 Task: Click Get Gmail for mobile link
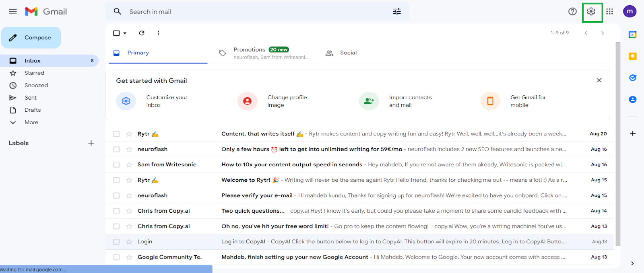click(x=528, y=101)
